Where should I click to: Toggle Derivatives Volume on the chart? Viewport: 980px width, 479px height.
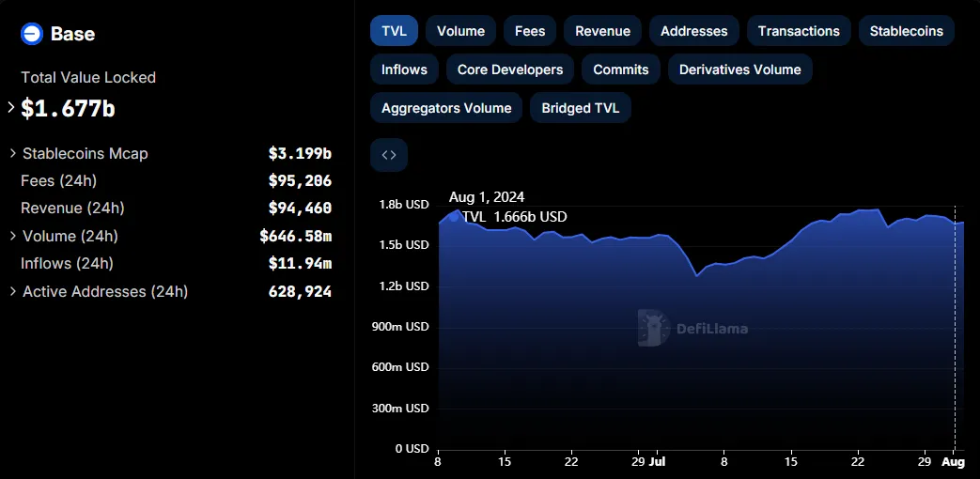click(740, 70)
